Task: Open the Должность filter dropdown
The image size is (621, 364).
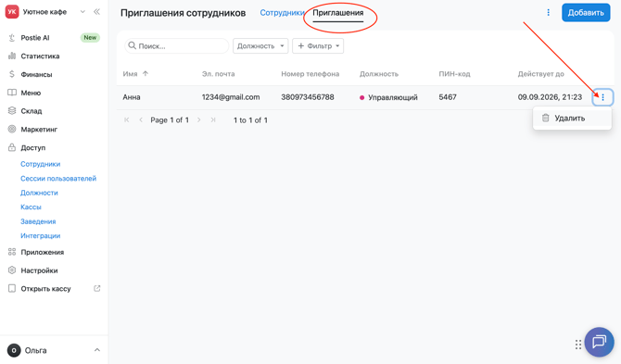Action: pyautogui.click(x=260, y=46)
